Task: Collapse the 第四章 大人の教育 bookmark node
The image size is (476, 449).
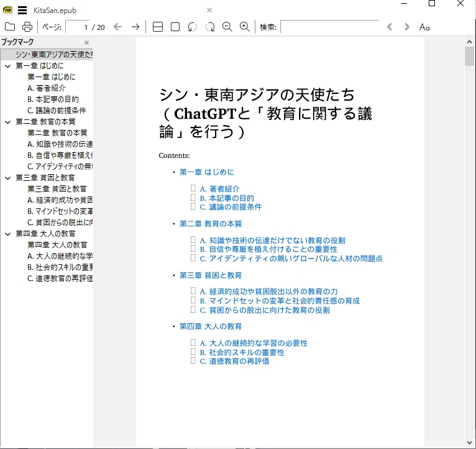Action: (8, 234)
